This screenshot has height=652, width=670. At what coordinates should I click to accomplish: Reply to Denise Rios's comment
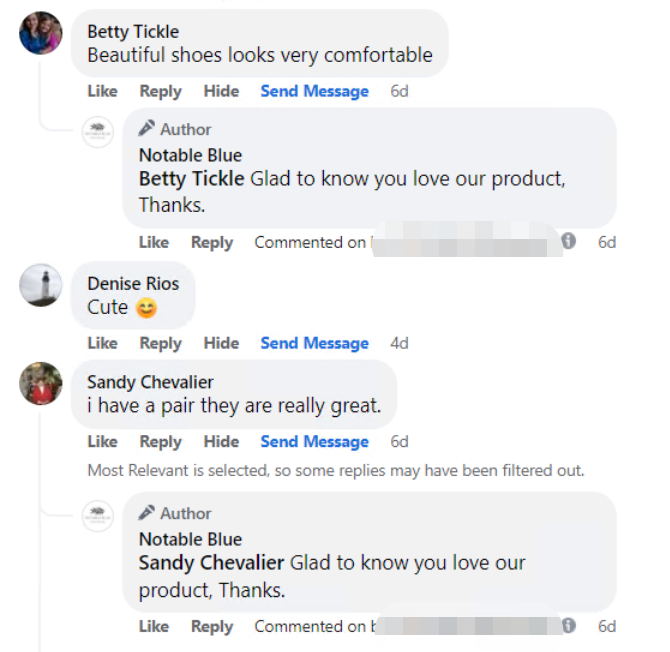point(160,343)
